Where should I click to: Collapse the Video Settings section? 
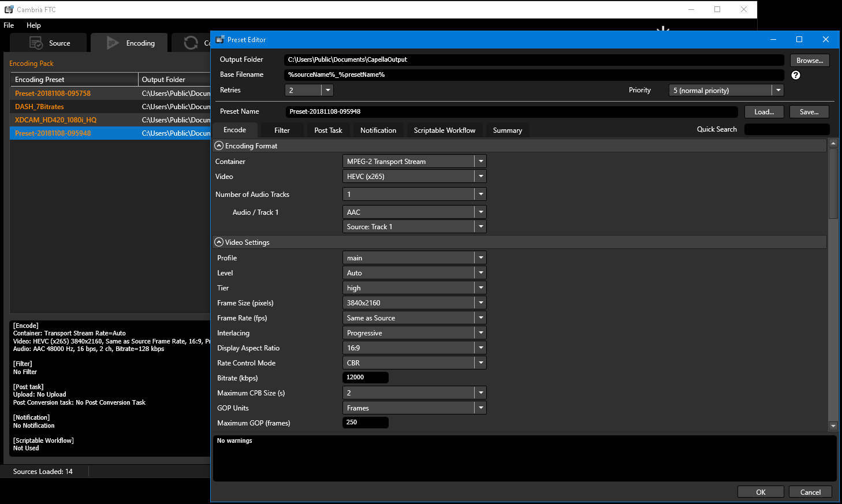click(219, 242)
